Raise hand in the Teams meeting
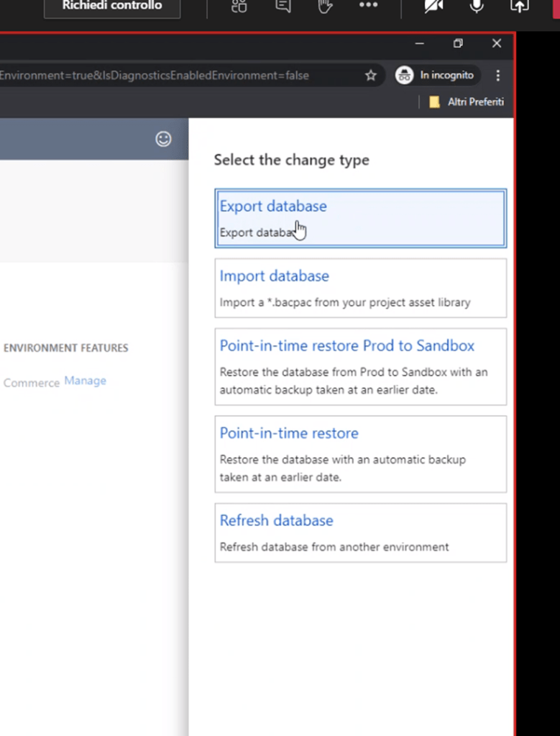This screenshot has height=736, width=560. point(325,6)
